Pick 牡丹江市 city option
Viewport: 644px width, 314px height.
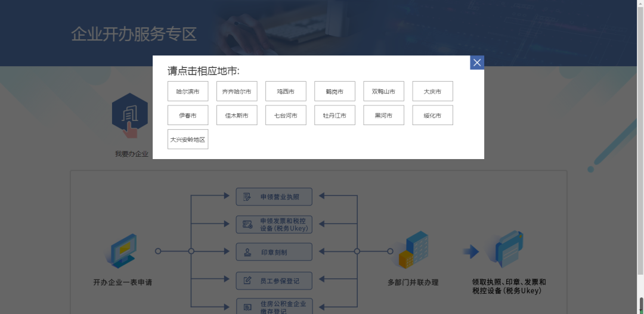tap(335, 115)
